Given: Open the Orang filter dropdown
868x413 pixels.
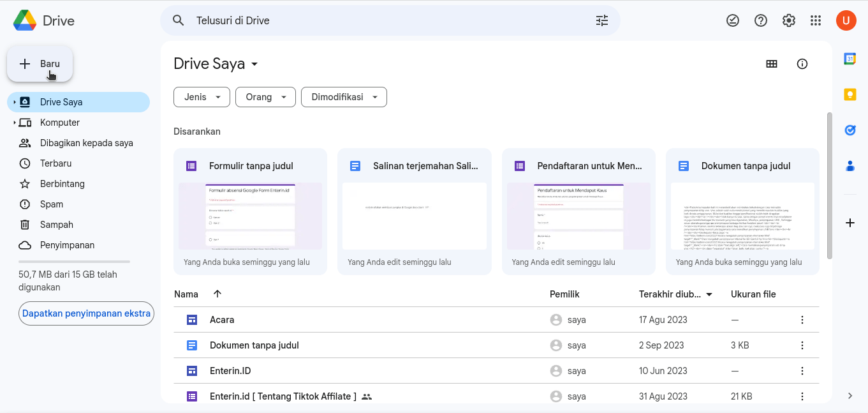Looking at the screenshot, I should coord(265,97).
